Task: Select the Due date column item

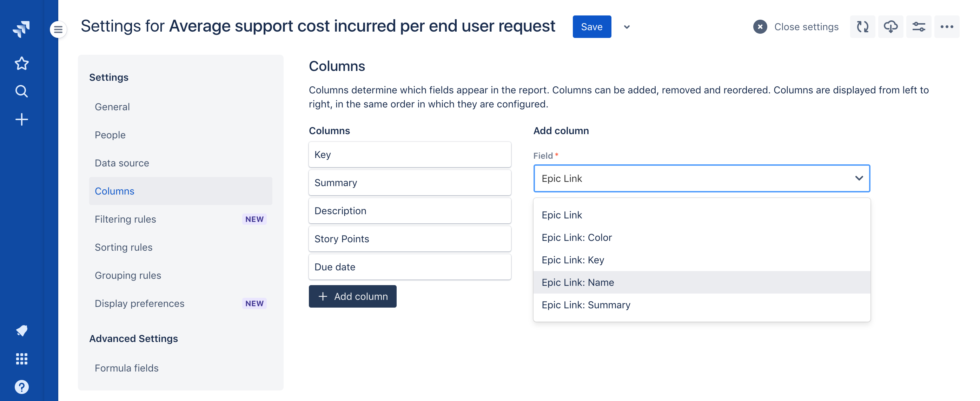Action: point(410,267)
